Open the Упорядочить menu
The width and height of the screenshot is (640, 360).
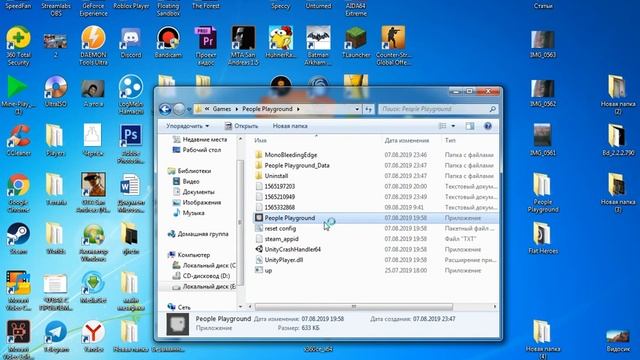[x=187, y=126]
